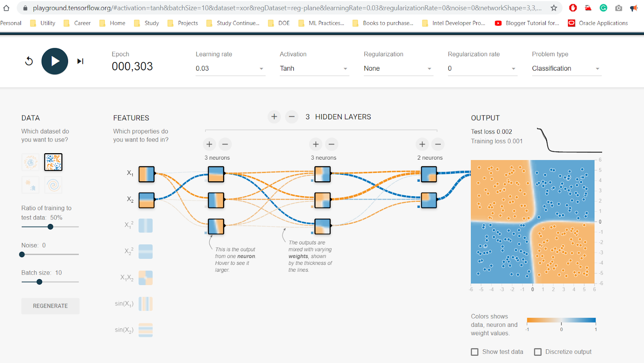
Task: Open the Regularization dropdown
Action: [x=398, y=68]
